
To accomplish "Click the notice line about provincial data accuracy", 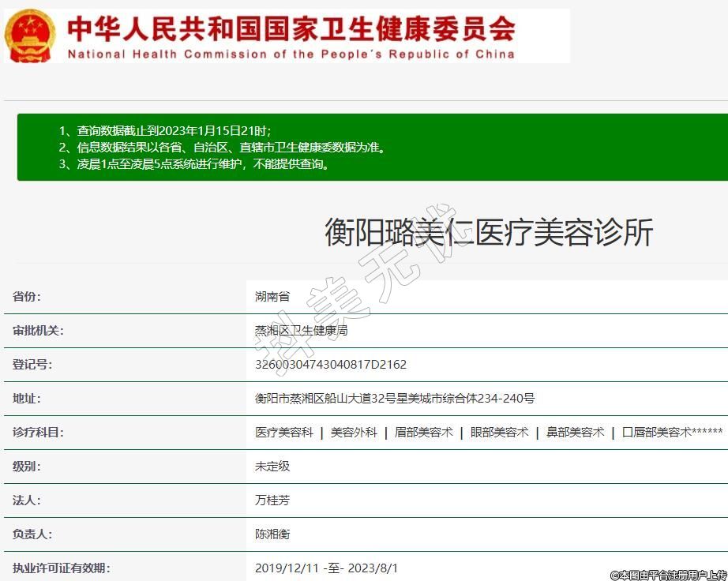I will [222, 148].
